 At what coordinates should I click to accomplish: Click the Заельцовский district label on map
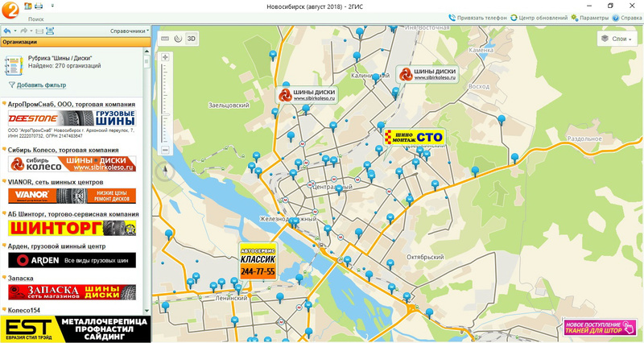[229, 105]
